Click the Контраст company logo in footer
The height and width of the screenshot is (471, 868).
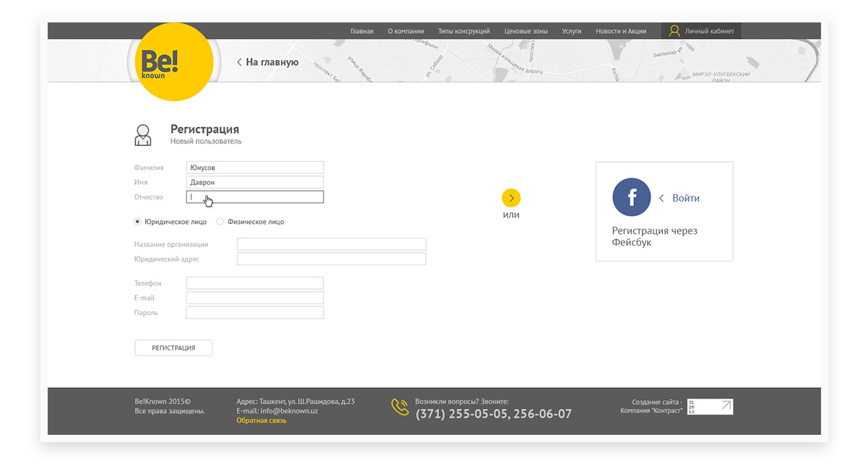pos(710,407)
